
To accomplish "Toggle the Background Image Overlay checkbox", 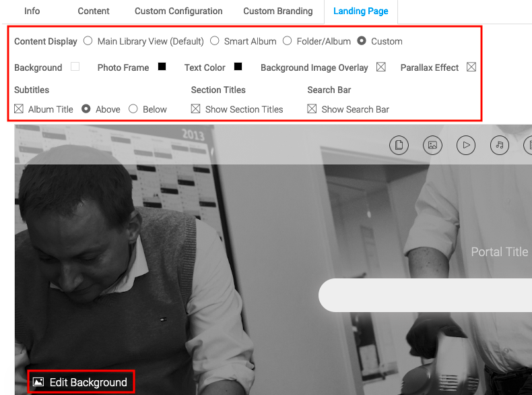I will [x=381, y=67].
